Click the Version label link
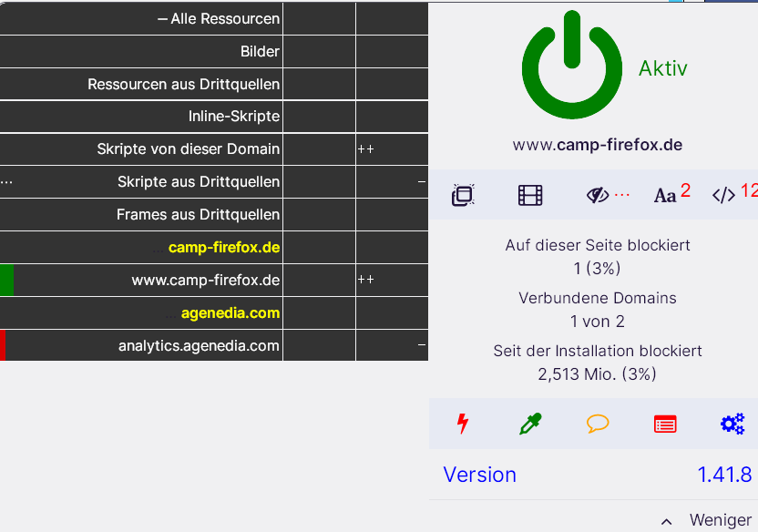Image resolution: width=758 pixels, height=532 pixels. (479, 475)
